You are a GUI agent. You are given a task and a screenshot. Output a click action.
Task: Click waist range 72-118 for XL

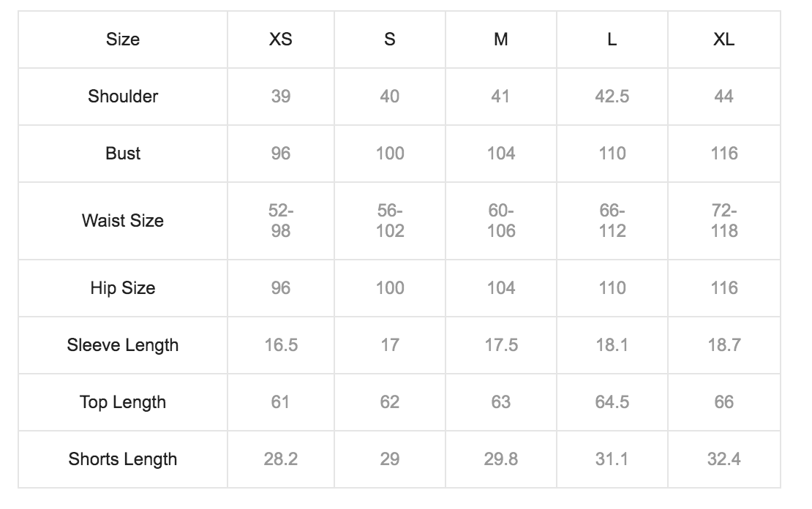(724, 221)
